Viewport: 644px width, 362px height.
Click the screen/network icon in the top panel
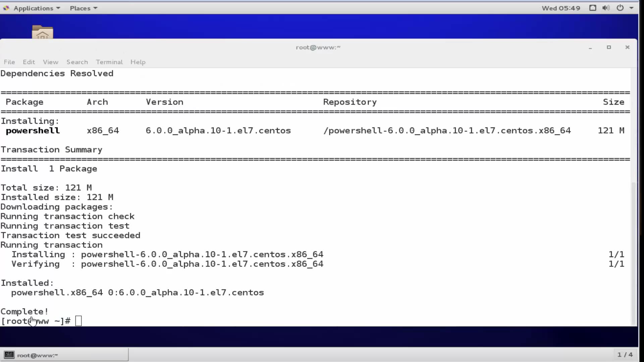592,8
